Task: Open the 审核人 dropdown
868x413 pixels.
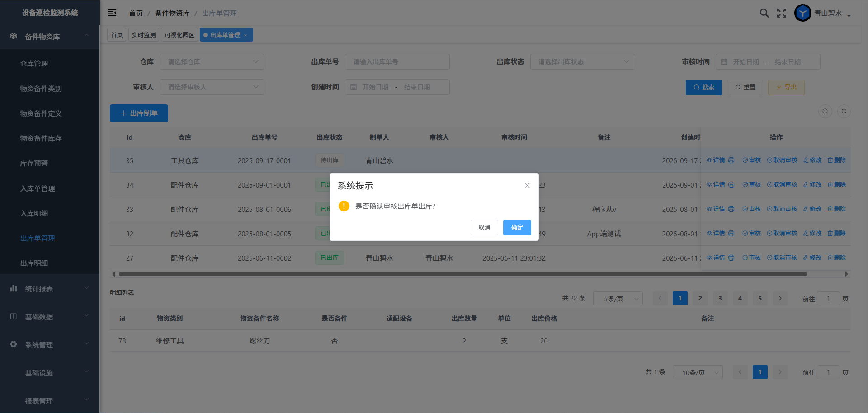Action: tap(212, 87)
